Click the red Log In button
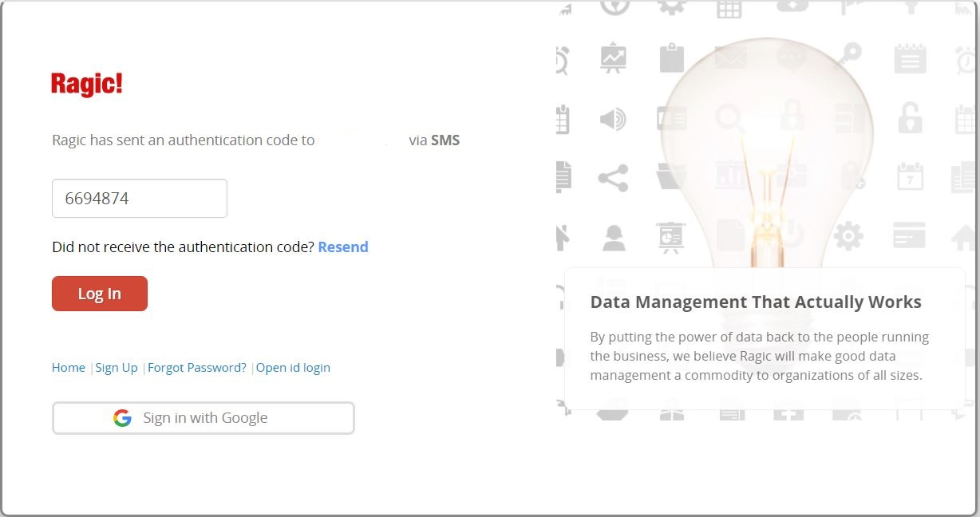 100,294
